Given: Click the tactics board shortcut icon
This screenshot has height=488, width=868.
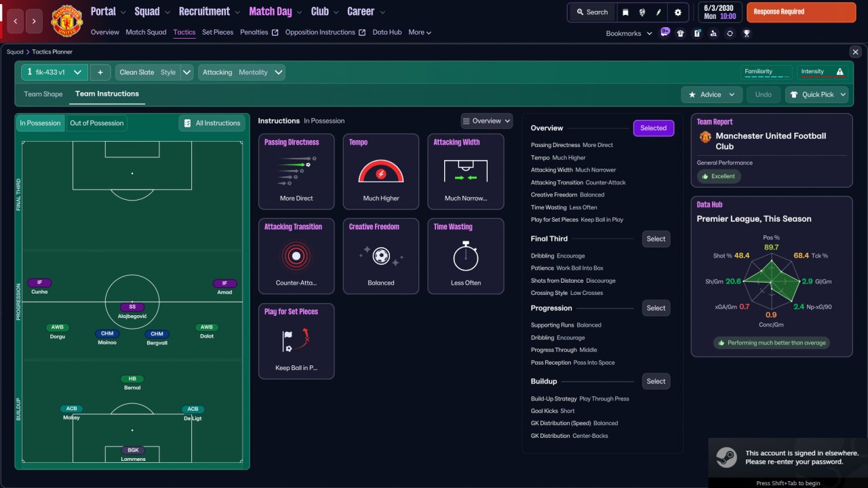Looking at the screenshot, I should (x=697, y=33).
